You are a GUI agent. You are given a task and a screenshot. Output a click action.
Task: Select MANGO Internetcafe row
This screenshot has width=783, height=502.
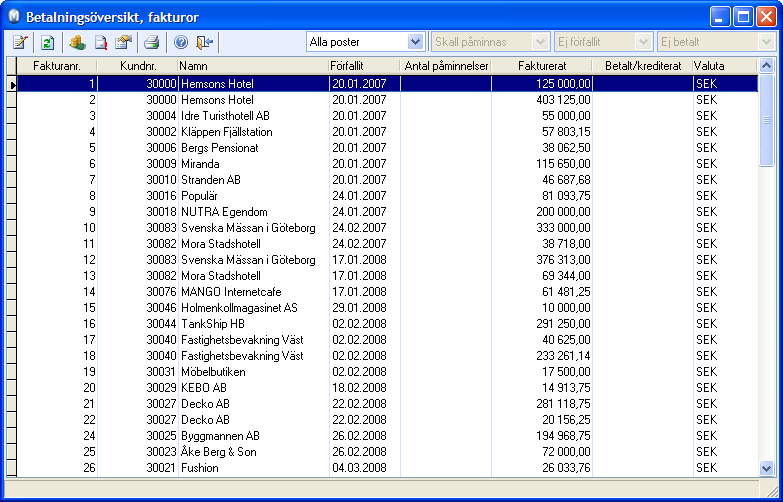[x=388, y=292]
